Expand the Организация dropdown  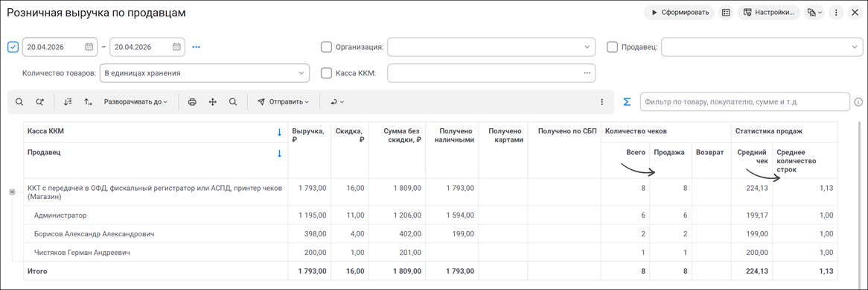pyautogui.click(x=587, y=47)
